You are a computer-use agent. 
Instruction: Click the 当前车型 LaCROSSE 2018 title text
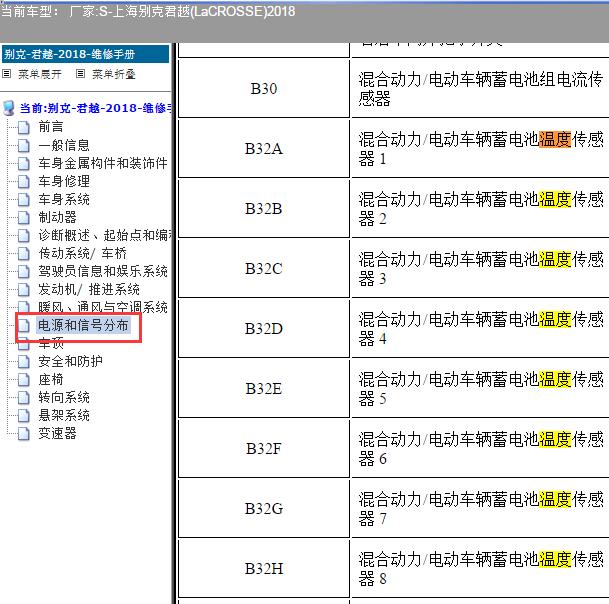click(148, 11)
